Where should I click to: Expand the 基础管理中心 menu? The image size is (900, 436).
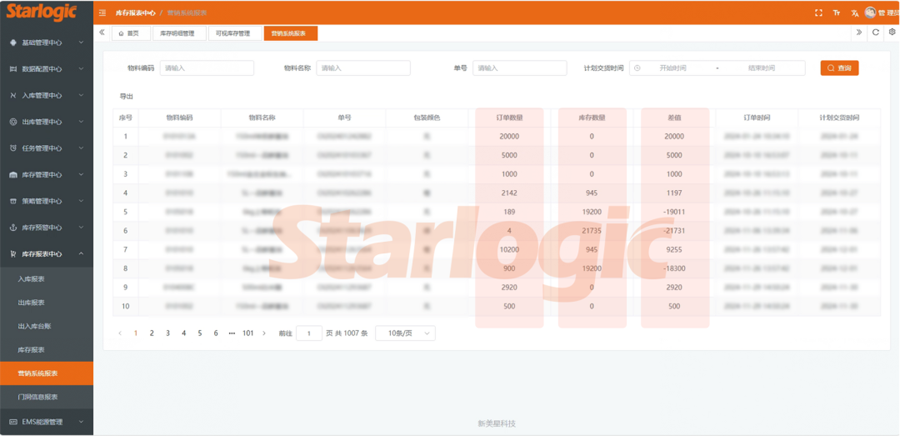(x=46, y=42)
